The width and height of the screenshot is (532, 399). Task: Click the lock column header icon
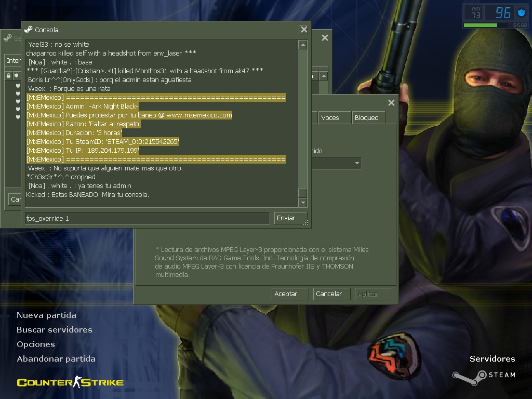(8, 76)
